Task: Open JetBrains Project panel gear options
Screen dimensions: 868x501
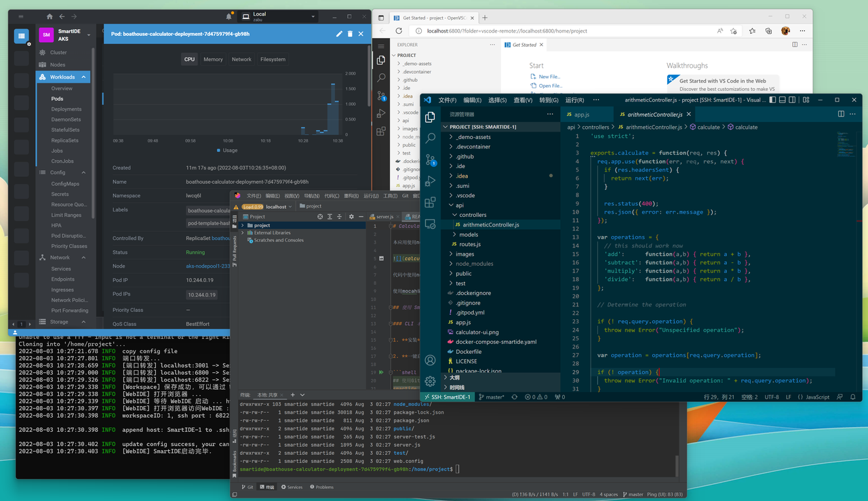Action: point(351,216)
